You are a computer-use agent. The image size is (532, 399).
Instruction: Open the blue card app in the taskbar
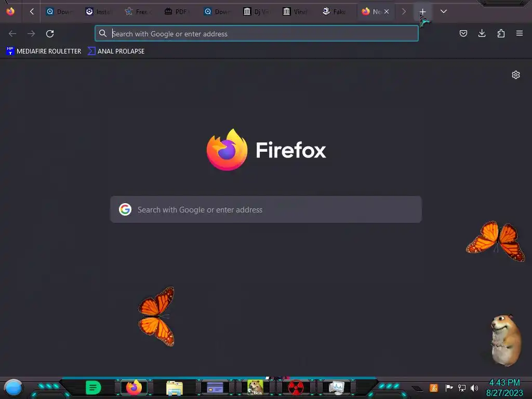pyautogui.click(x=215, y=388)
